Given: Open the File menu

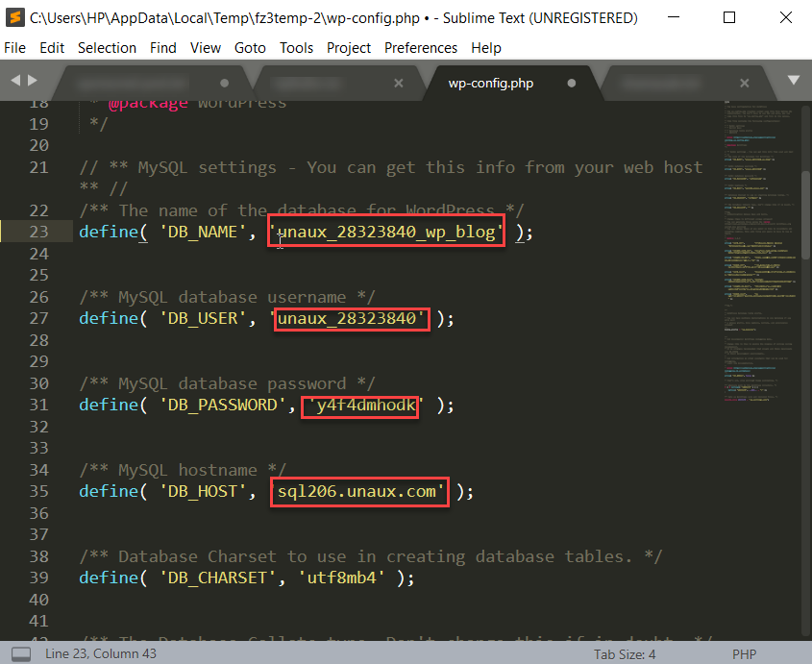Looking at the screenshot, I should click(15, 48).
